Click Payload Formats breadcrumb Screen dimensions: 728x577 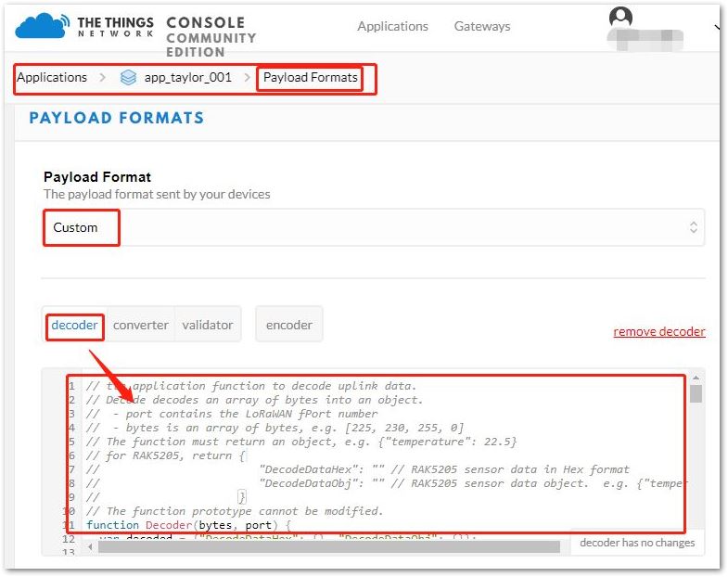coord(310,77)
